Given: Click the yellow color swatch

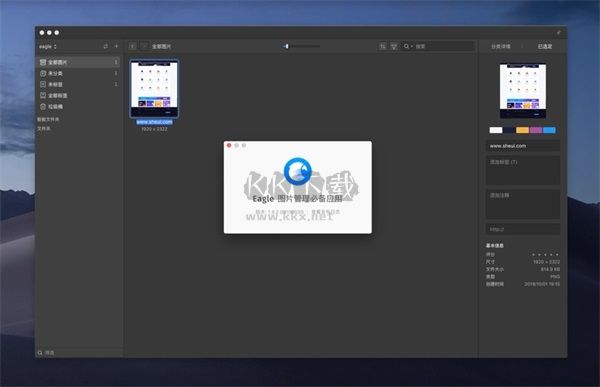Looking at the screenshot, I should pyautogui.click(x=522, y=130).
